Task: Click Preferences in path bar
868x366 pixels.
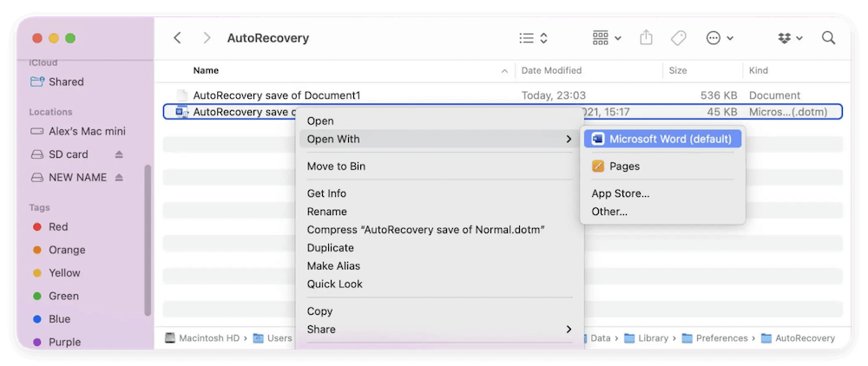Action: coord(714,338)
